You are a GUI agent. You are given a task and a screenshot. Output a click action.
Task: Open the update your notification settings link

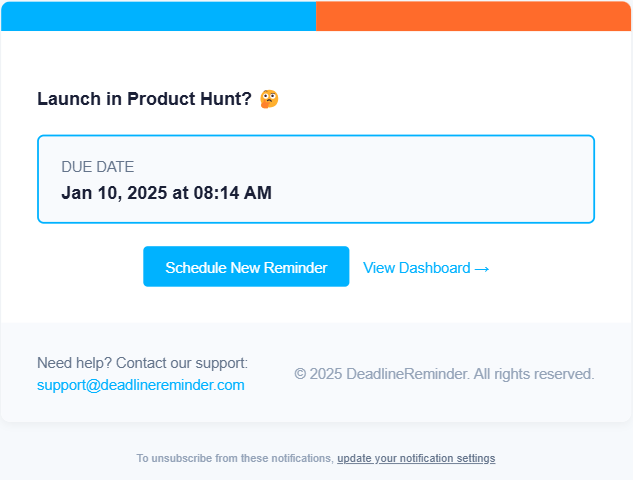click(x=416, y=459)
